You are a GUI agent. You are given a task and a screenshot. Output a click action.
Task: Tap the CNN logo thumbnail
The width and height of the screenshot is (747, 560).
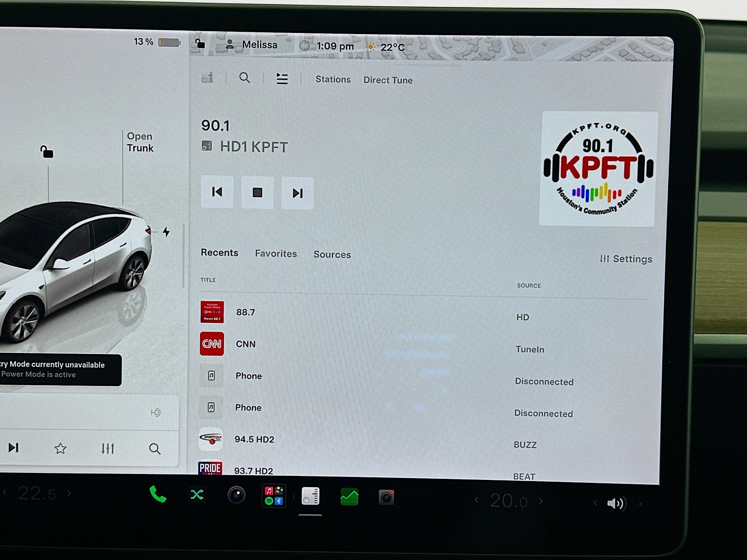212,344
